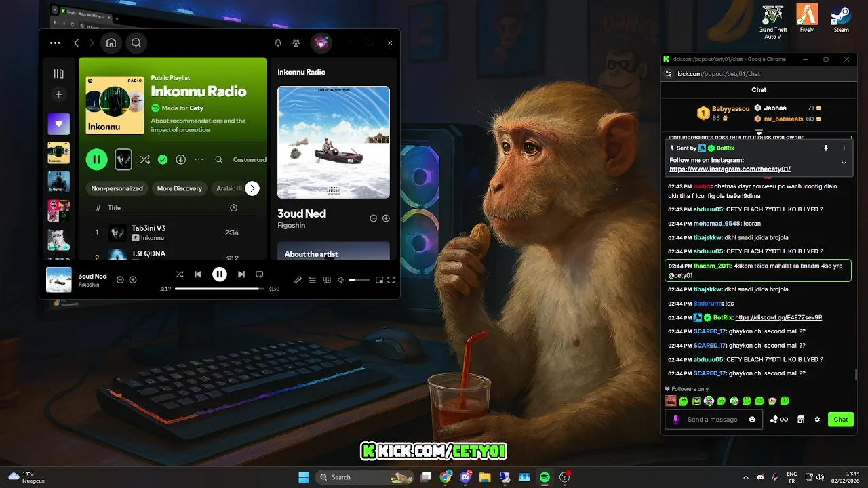Add playing song via bottom plus icon

133,279
